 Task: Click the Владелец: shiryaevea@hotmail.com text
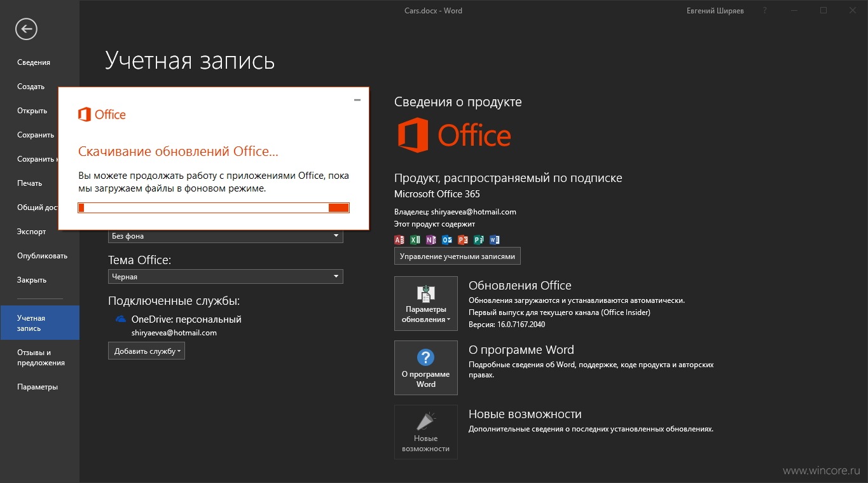tap(455, 212)
